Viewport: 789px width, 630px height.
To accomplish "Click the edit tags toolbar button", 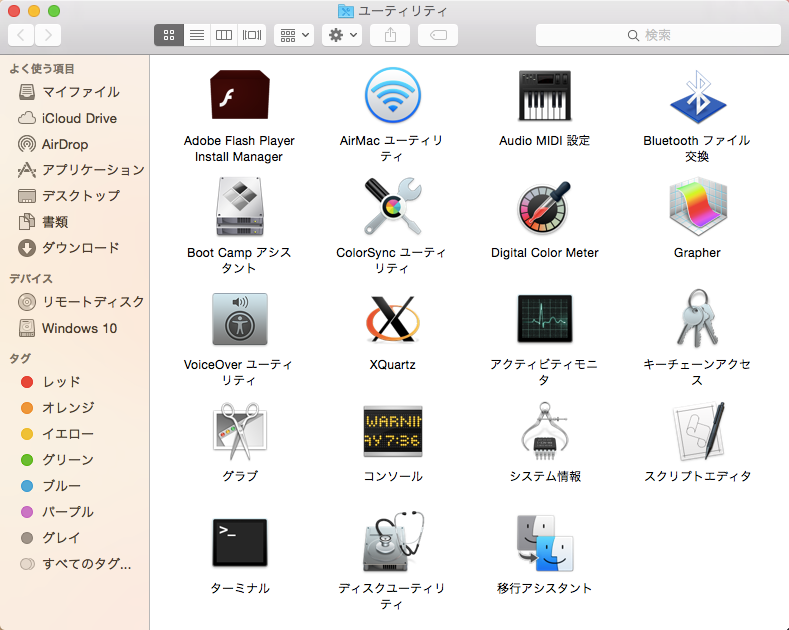I will 438,35.
